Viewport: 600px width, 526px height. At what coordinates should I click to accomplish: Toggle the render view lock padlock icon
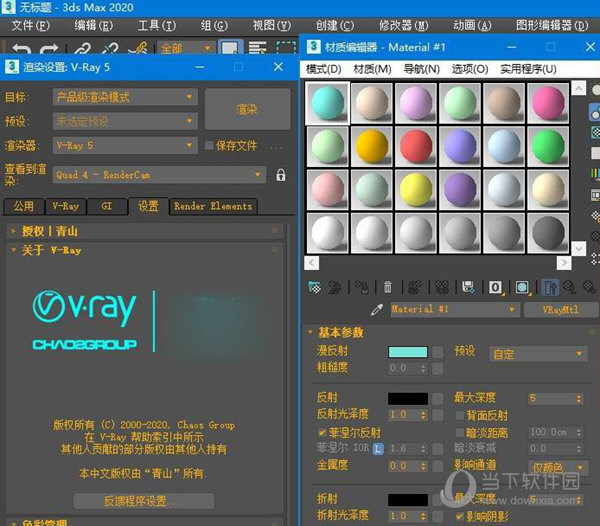[280, 175]
